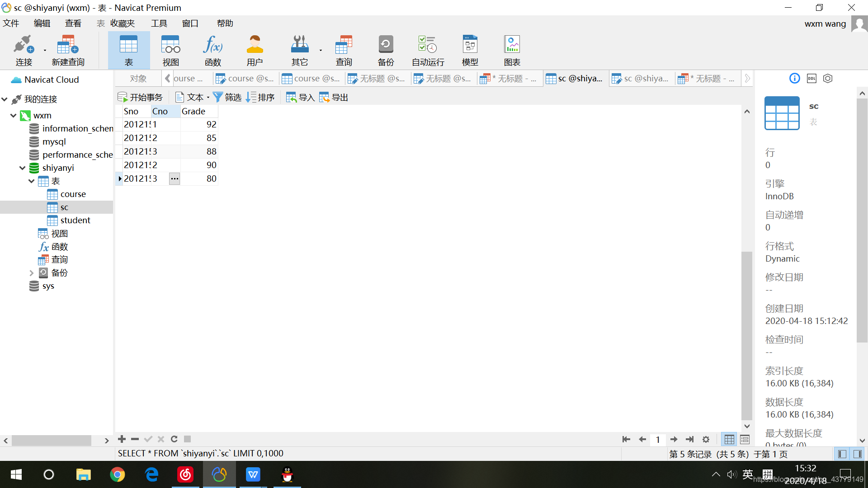This screenshot has width=868, height=488.
Task: Open the 备份 (Backup) tool
Action: coord(385,50)
